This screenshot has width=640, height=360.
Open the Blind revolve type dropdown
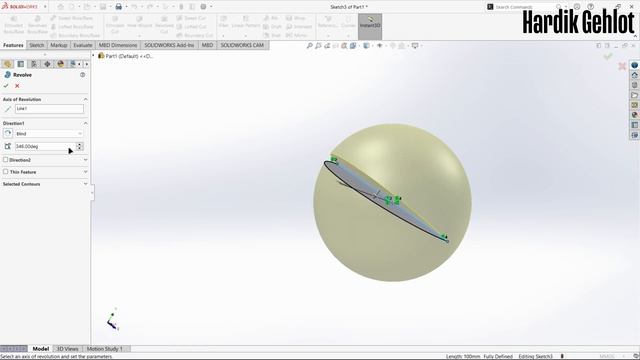coord(49,133)
